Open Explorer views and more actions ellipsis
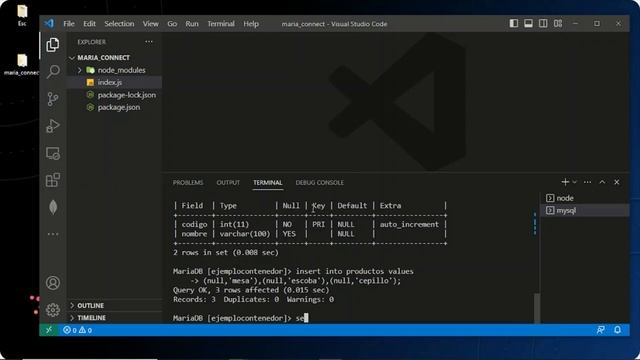 click(x=149, y=42)
